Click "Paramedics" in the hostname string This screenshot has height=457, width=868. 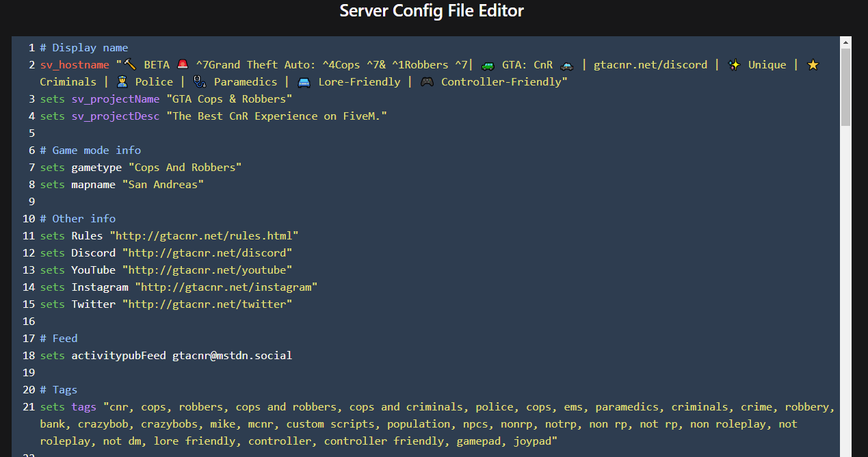click(x=246, y=82)
